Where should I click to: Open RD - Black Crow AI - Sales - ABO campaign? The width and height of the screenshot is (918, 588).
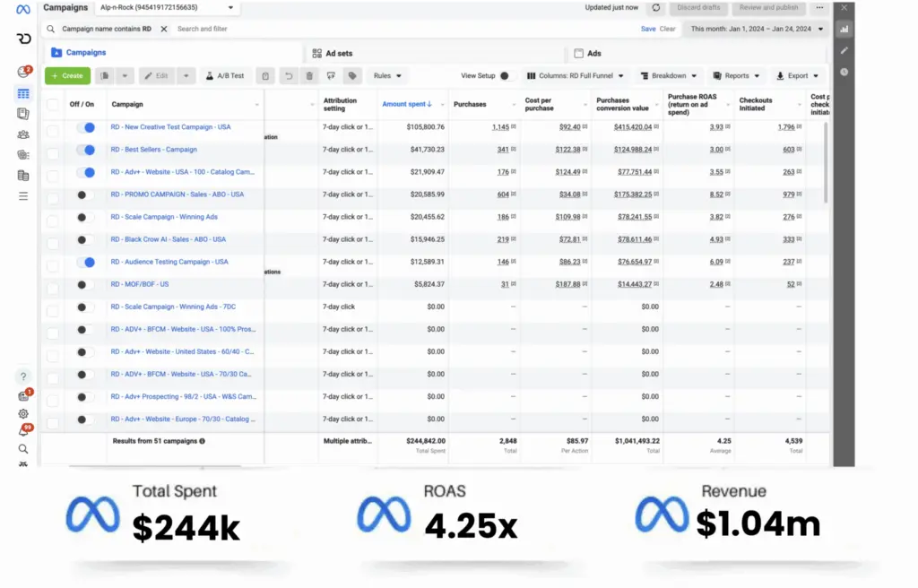tap(168, 239)
